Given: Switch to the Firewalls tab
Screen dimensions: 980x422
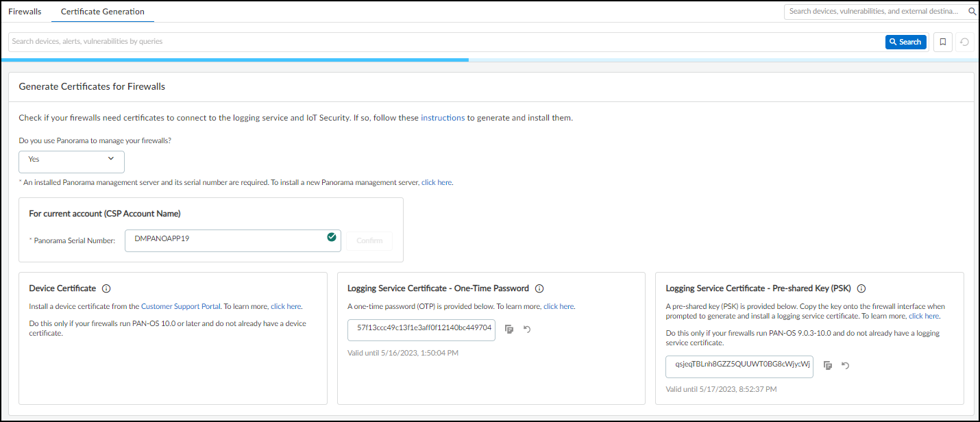Looking at the screenshot, I should coord(25,12).
